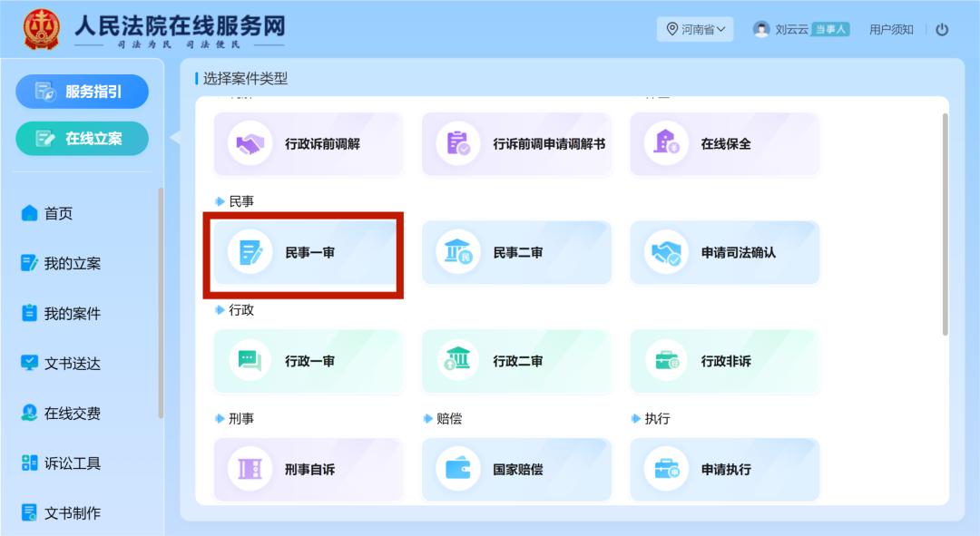Collapse the 行政 section arrow
This screenshot has height=536, width=980.
(220, 310)
